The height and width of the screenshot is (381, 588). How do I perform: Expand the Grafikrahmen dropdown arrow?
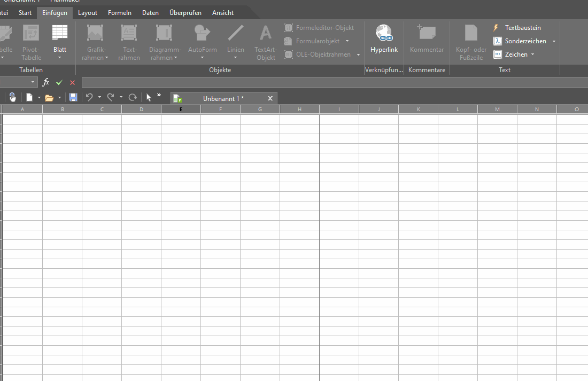(x=107, y=58)
